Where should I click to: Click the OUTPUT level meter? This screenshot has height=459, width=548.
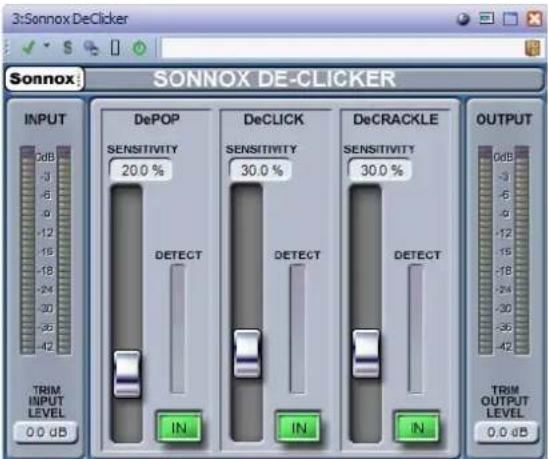tap(504, 250)
